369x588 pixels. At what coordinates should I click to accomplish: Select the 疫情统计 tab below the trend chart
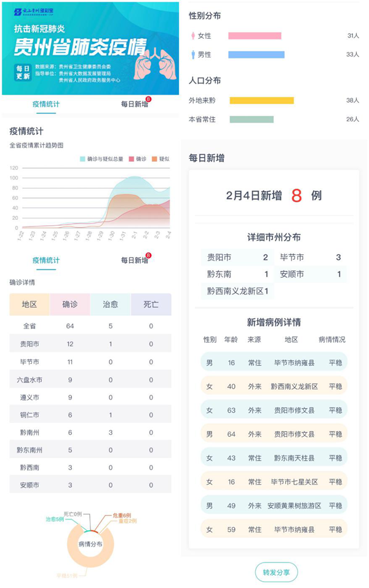[x=46, y=260]
